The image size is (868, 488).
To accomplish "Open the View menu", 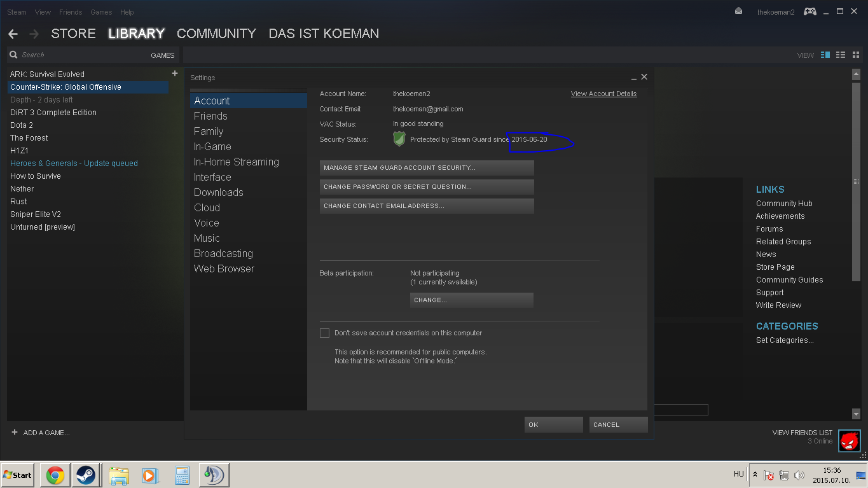I will pos(43,12).
